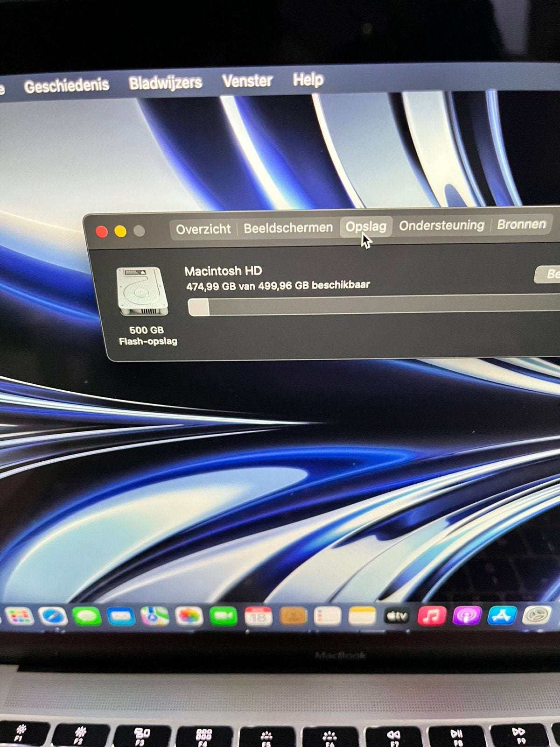Minimize the system info window
This screenshot has width=560, height=747.
120,231
